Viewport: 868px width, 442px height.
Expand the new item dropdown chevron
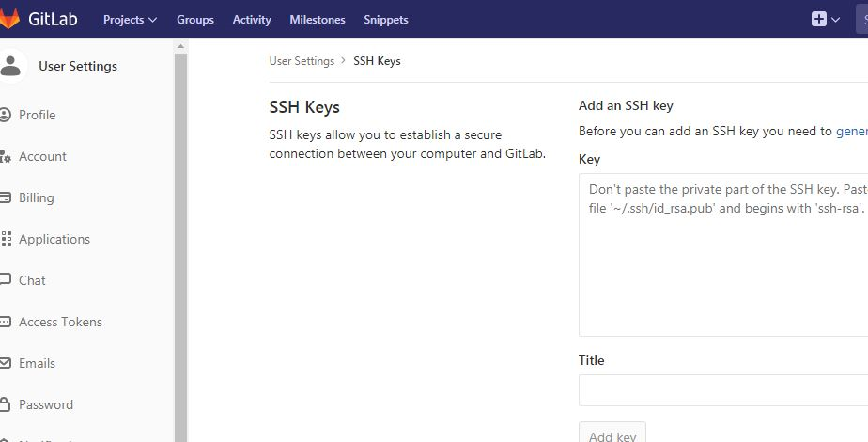(x=835, y=19)
